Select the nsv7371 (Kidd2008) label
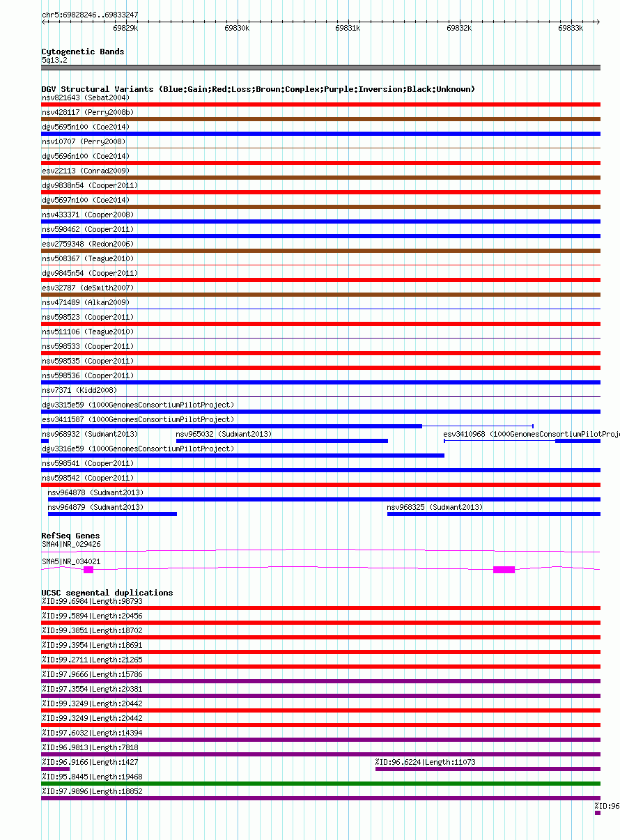 click(x=79, y=390)
